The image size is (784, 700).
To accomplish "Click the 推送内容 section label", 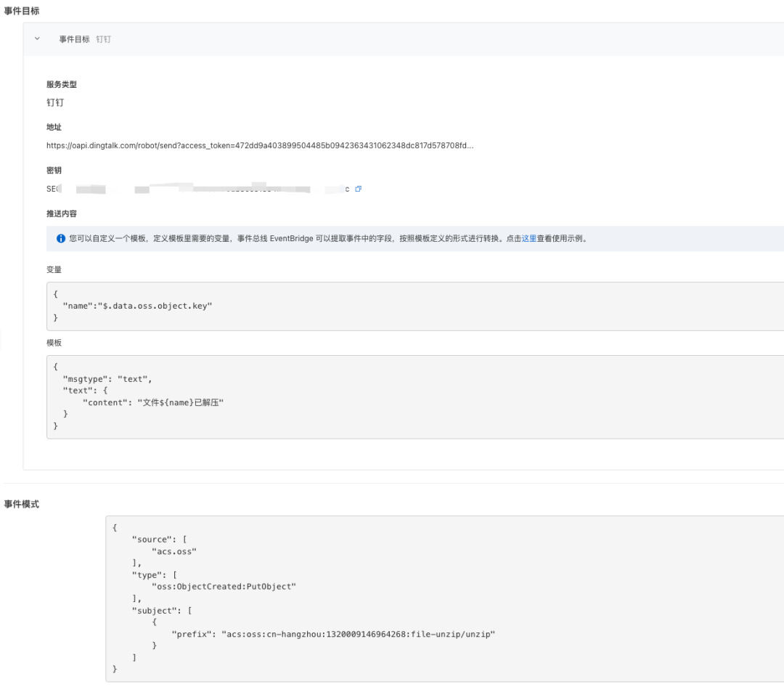I will click(x=62, y=213).
